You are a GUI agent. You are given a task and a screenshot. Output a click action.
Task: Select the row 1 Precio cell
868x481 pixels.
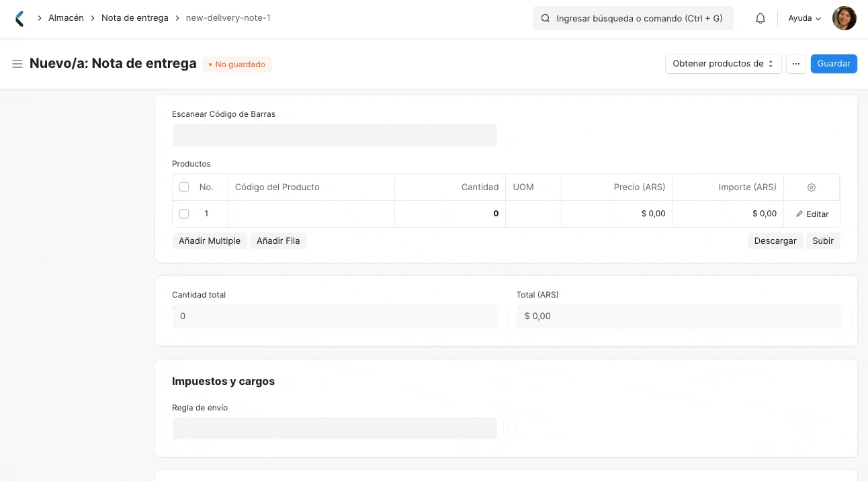coord(617,214)
